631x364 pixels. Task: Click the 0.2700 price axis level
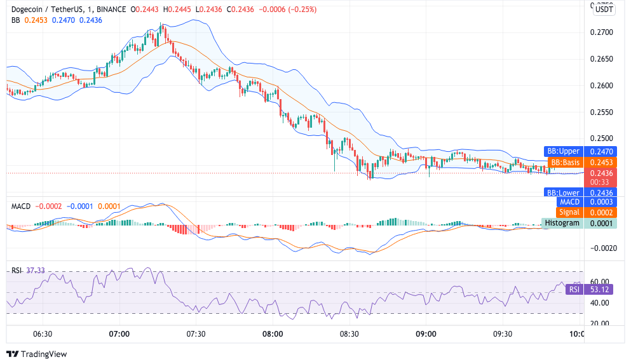pyautogui.click(x=601, y=32)
